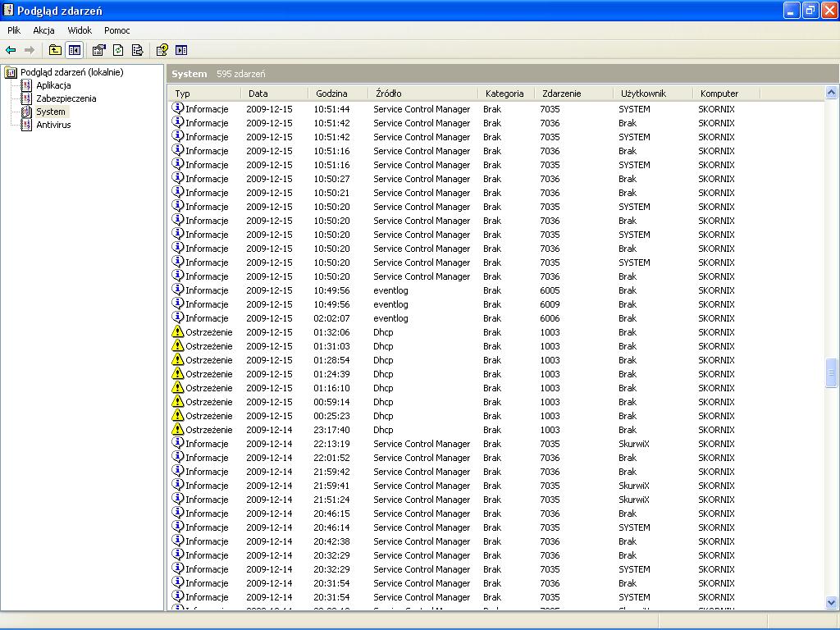Select the System log in tree
The image size is (840, 630).
tap(51, 112)
